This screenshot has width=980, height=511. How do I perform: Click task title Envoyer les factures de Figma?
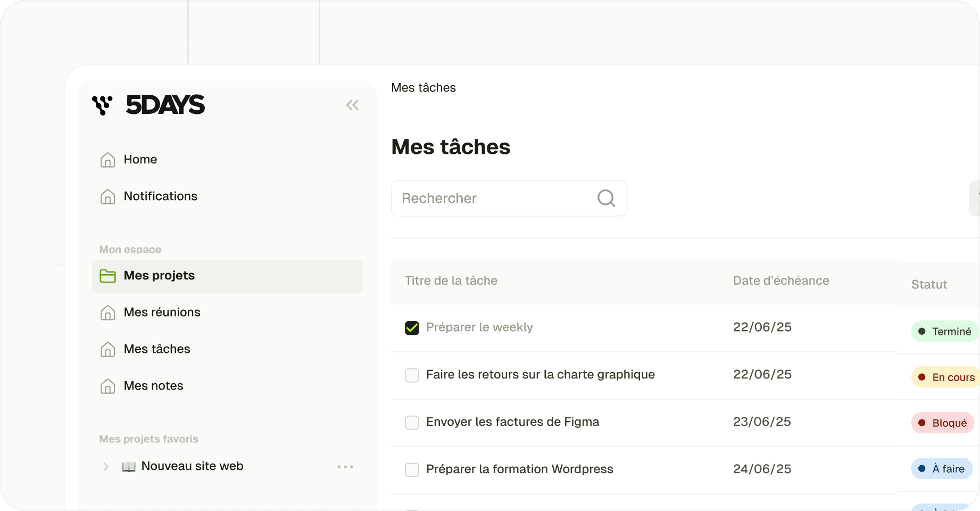512,422
